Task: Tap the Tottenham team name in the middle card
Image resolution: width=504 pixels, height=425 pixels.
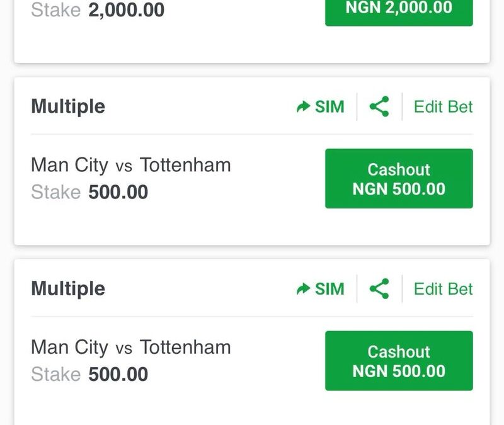Action: pos(185,165)
